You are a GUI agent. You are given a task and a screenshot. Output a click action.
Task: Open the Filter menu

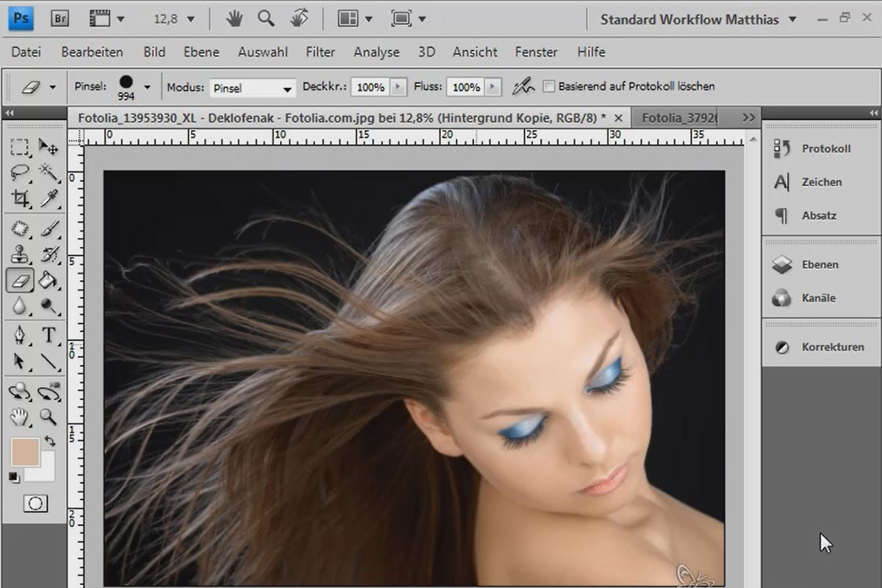(320, 52)
